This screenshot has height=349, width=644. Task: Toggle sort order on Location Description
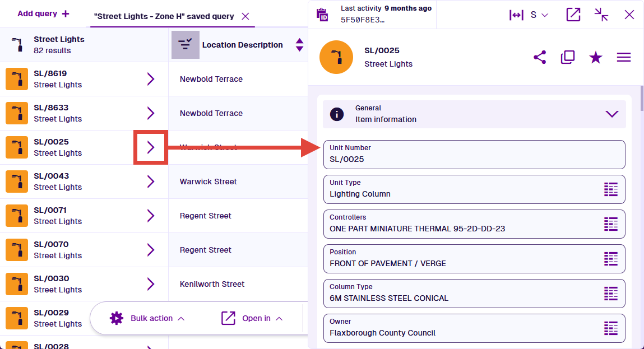click(x=299, y=45)
